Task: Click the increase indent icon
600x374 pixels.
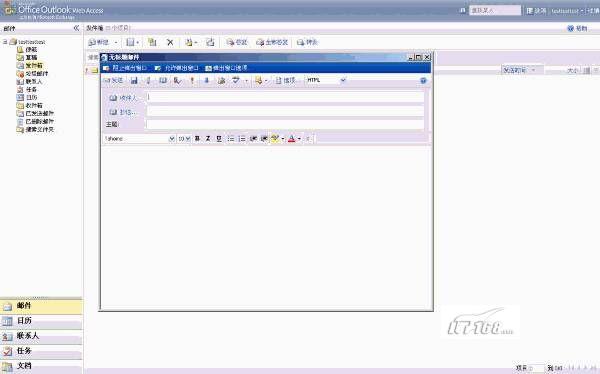Action: (x=264, y=139)
